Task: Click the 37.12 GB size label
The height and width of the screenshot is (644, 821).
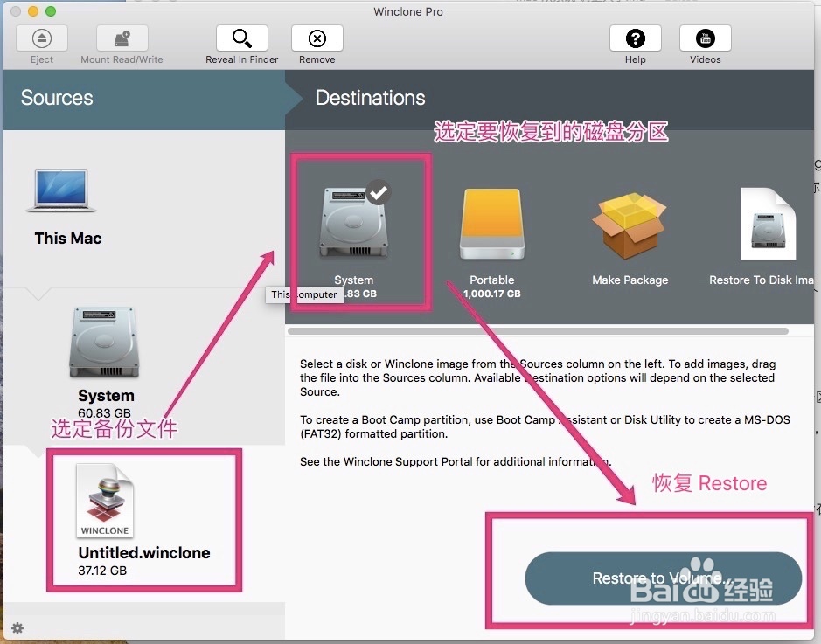Action: point(102,571)
